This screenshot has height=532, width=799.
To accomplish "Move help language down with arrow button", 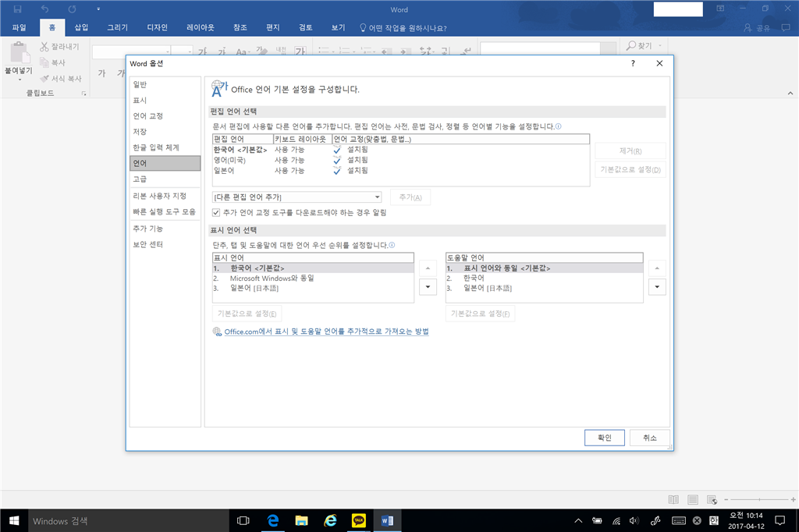I will tap(657, 287).
